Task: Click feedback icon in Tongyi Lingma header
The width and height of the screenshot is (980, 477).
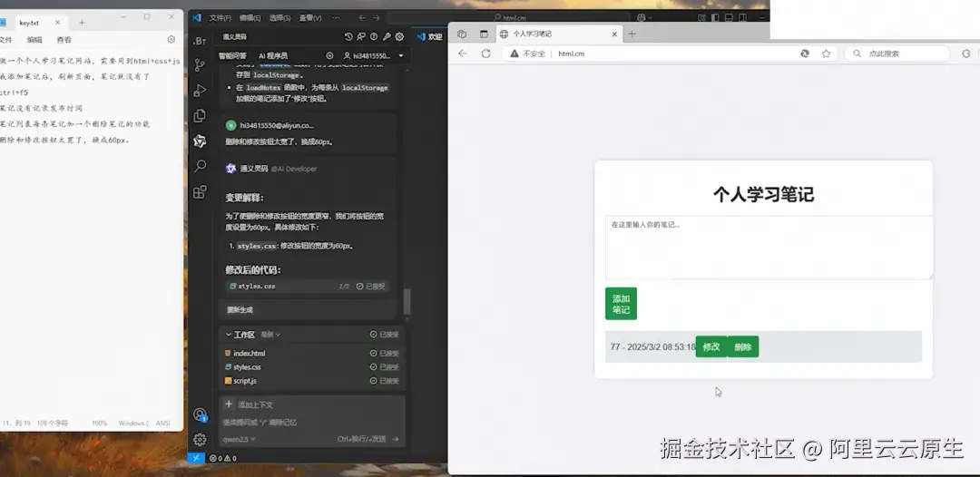Action: [x=361, y=37]
